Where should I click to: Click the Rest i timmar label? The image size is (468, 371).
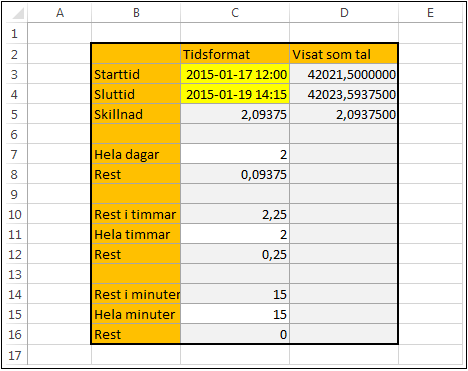[136, 214]
